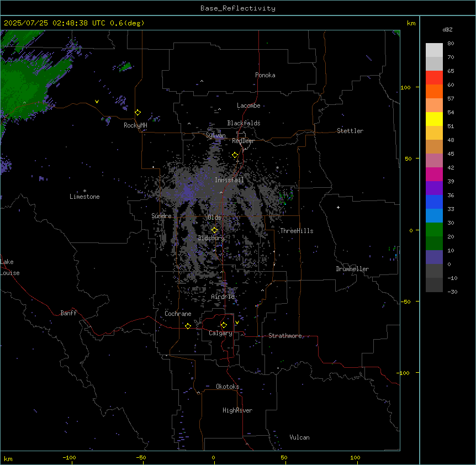Image resolution: width=476 pixels, height=465 pixels.
Task: Click the yellow diamond marker below RedDeer
Action: click(235, 155)
